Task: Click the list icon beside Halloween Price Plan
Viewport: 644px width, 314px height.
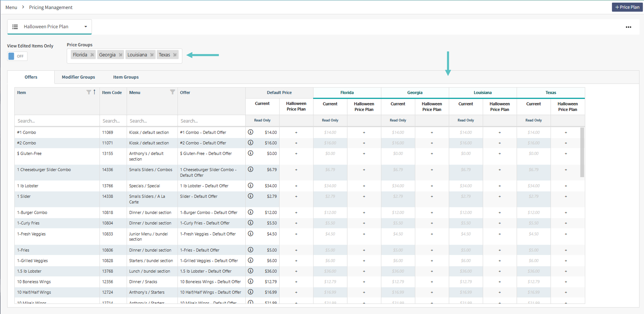Action: pyautogui.click(x=15, y=27)
